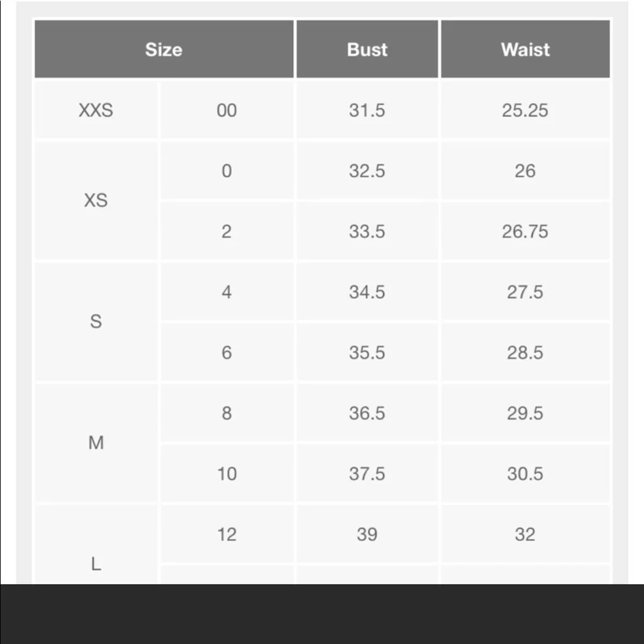Click the numeric size 00 cell
This screenshot has height=644, width=644.
tap(227, 110)
